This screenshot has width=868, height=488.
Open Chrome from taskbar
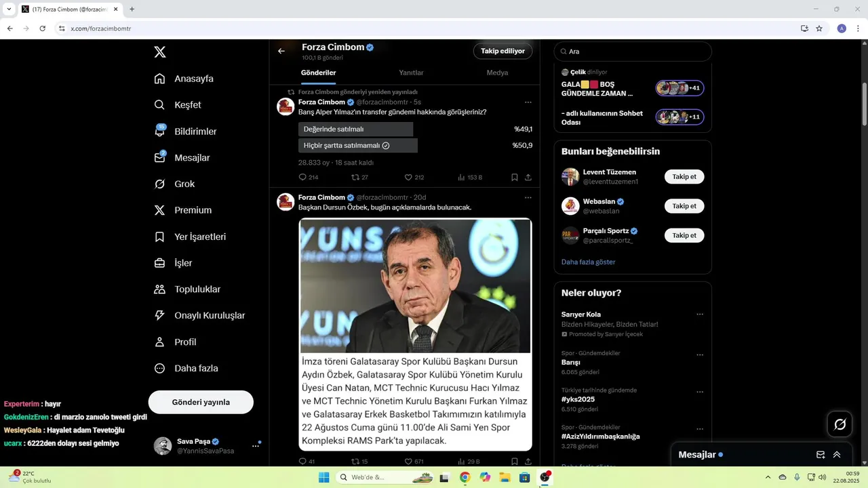tap(465, 477)
